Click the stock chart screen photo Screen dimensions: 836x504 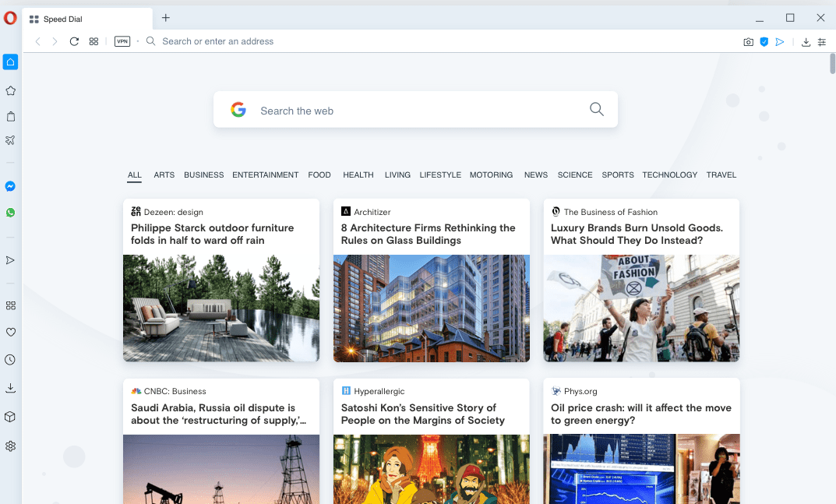pos(641,469)
